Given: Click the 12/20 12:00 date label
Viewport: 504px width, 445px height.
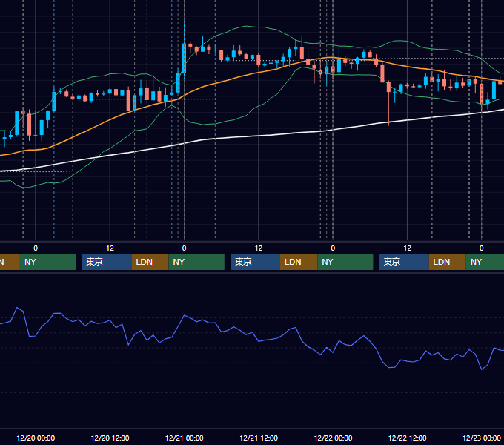Looking at the screenshot, I should click(110, 438).
